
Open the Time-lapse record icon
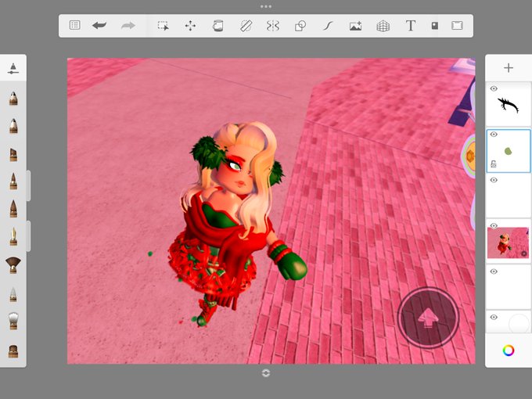435,26
